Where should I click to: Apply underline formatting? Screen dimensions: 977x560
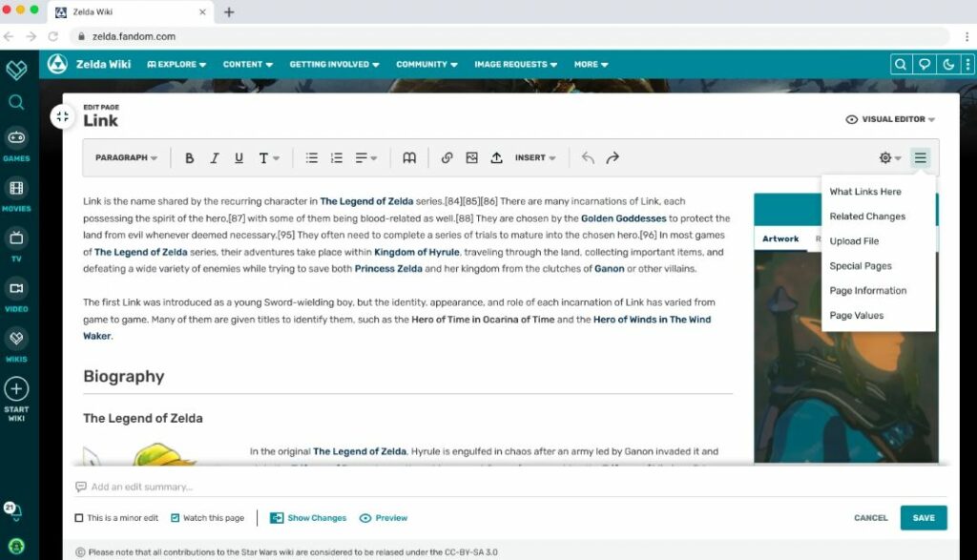coord(239,158)
